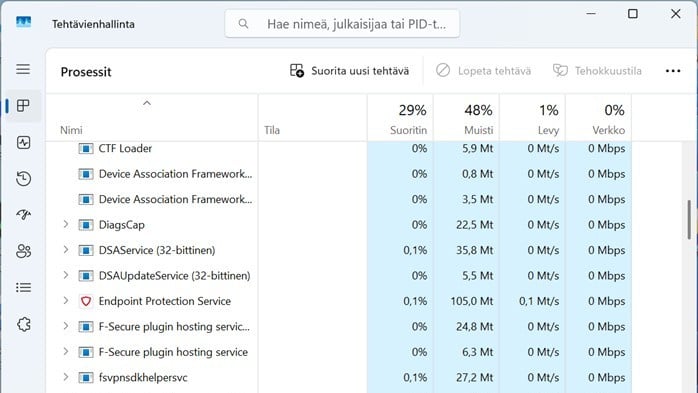Screen dimensions: 698x393
Task: Click the 24,8 Mt memory value
Action: point(474,327)
